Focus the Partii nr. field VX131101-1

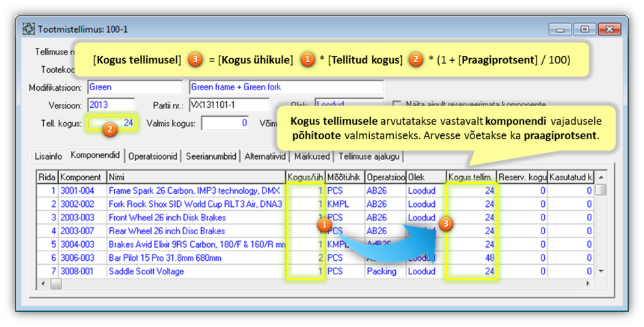[x=228, y=105]
